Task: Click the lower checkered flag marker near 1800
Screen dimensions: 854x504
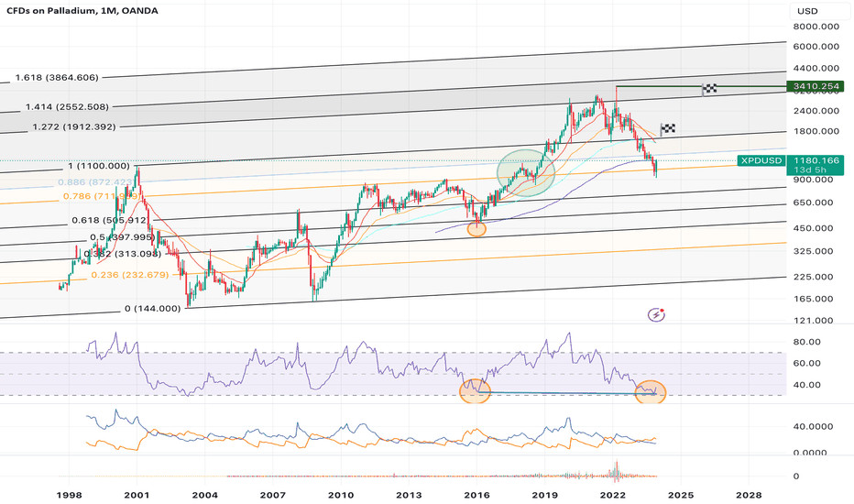Action: 668,129
